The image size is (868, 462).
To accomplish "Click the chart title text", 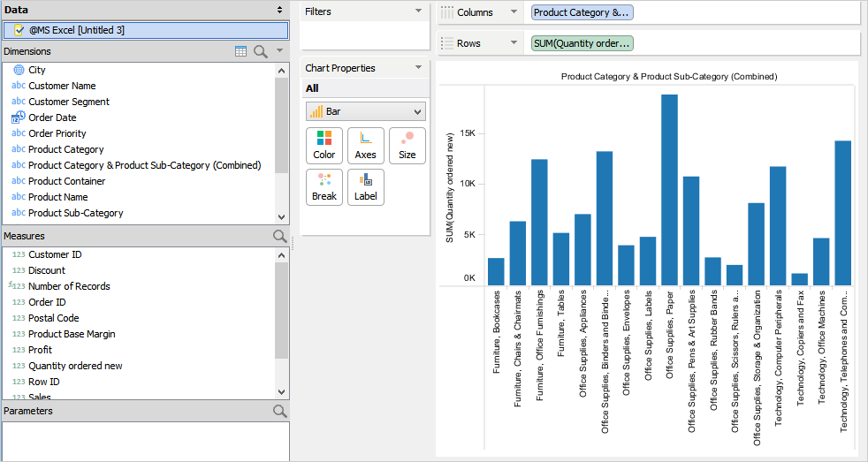I will [x=669, y=76].
